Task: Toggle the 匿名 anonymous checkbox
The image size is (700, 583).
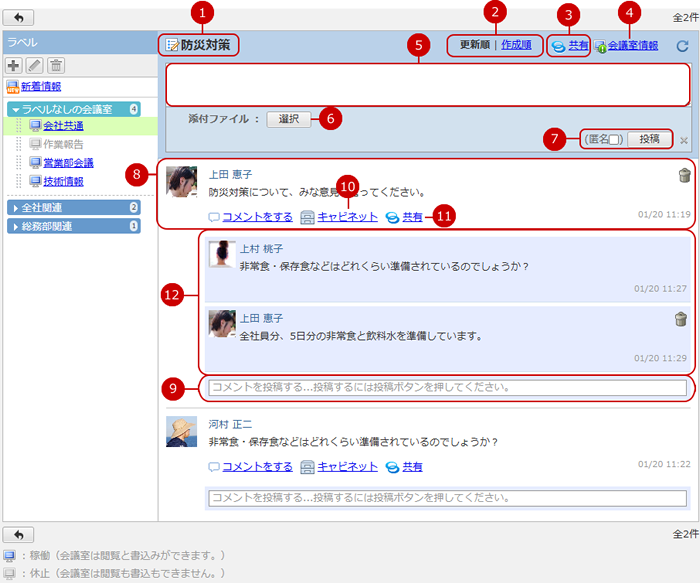Action: coord(614,140)
